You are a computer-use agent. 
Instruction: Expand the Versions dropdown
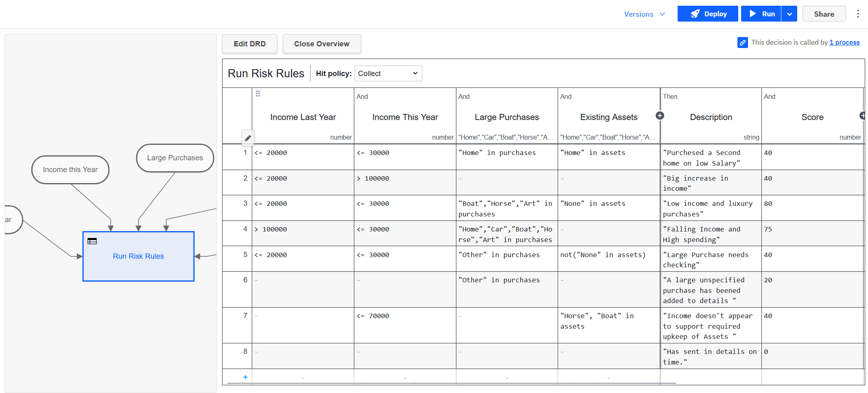tap(645, 14)
